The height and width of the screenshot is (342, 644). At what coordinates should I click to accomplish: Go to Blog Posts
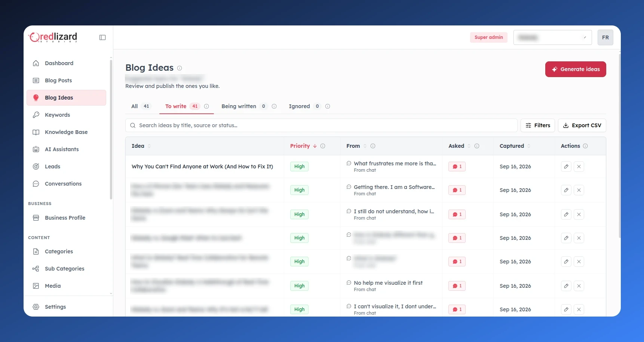66,80
